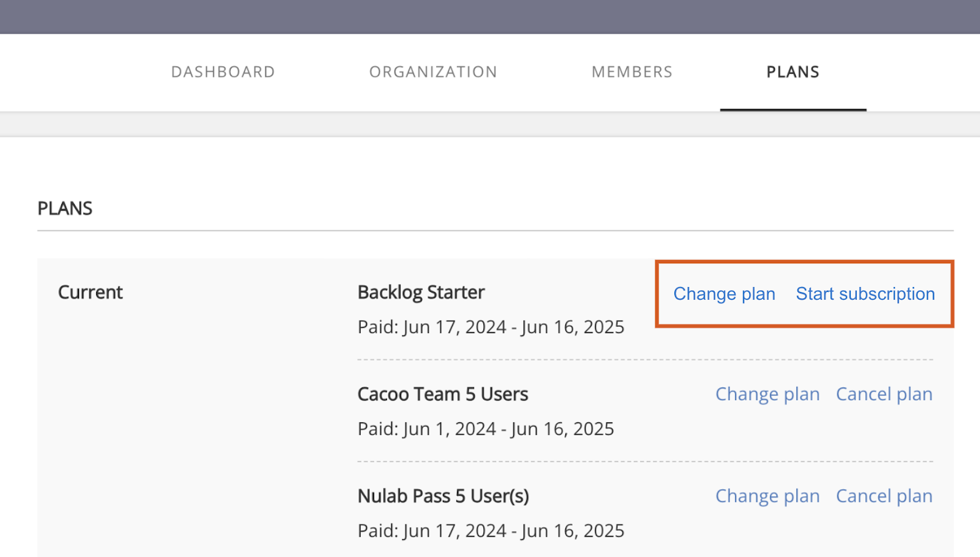Click Nulab Pass paid period text
Viewport: 980px width, 557px height.
coord(491,531)
